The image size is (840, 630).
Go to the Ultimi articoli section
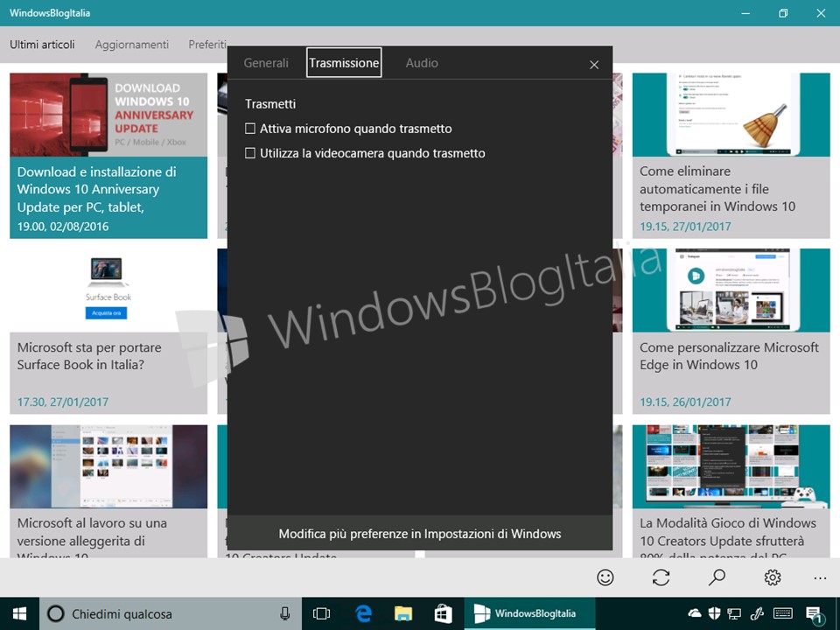[42, 45]
